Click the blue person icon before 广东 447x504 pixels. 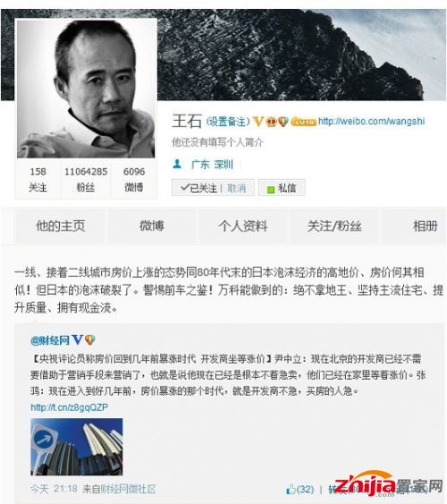[177, 164]
